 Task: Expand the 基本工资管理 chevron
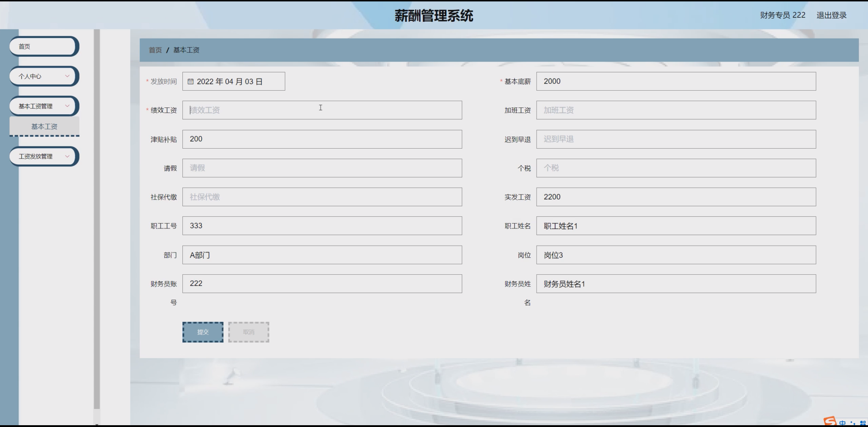[67, 106]
